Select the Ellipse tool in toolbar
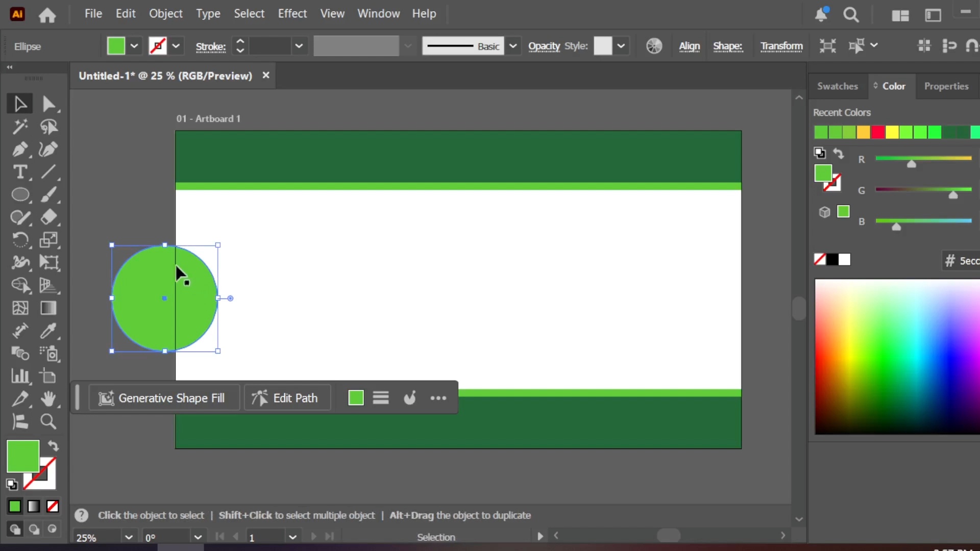 20,195
